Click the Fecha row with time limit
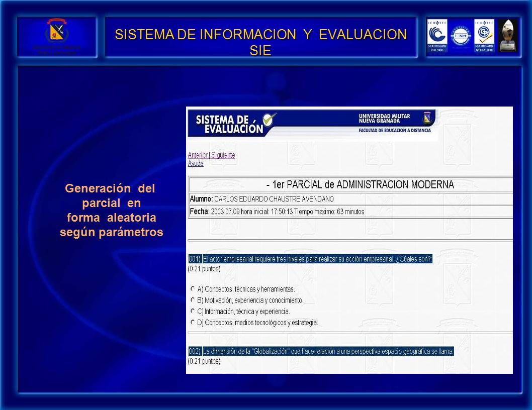532x410 pixels. 350,212
